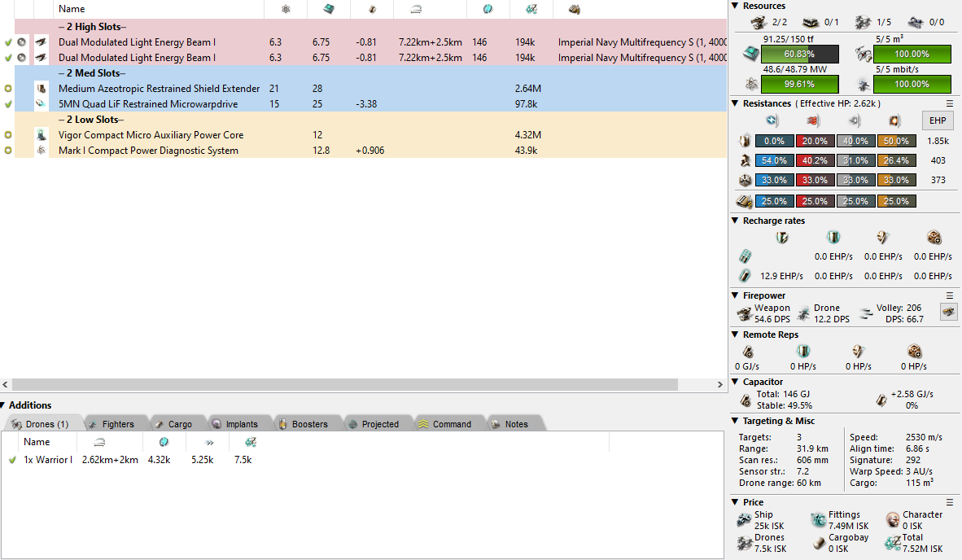
Task: Open the Price panel hamburger menu
Action: pos(950,502)
